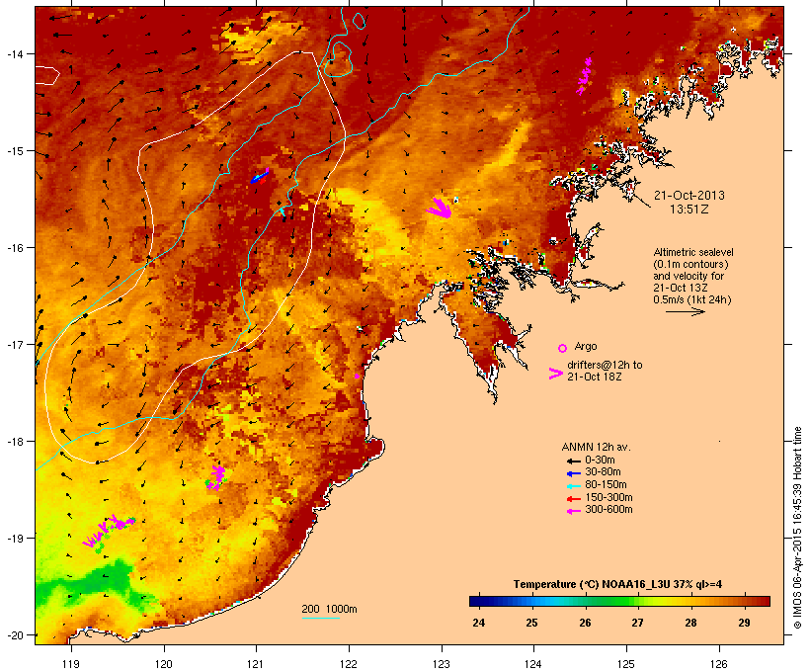Click the dark blue end of temperature colorbar
Image resolution: width=810 pixels, height=672 pixels.
click(x=478, y=601)
